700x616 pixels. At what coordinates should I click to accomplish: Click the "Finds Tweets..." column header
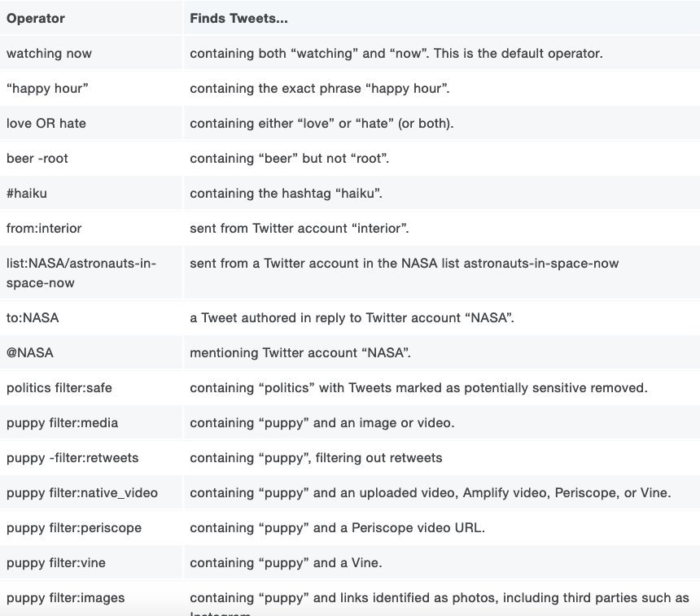[238, 18]
